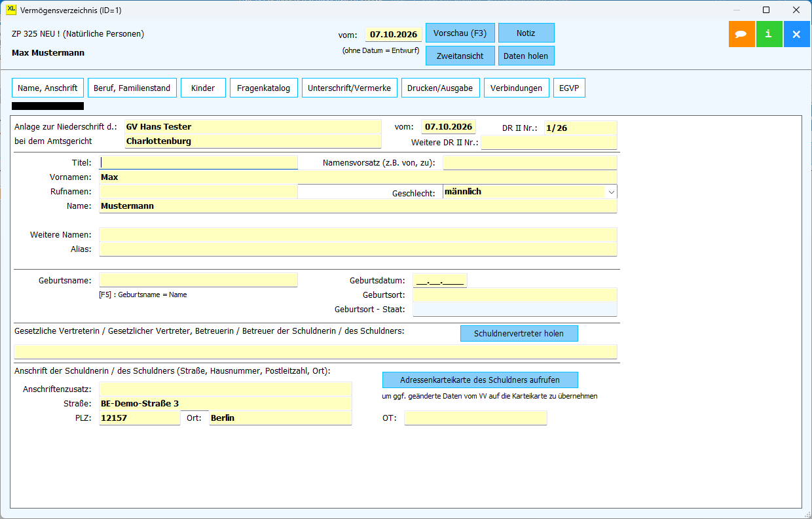Click the Name field with Mustermann
Screen dimensions: 812x519
pos(358,206)
